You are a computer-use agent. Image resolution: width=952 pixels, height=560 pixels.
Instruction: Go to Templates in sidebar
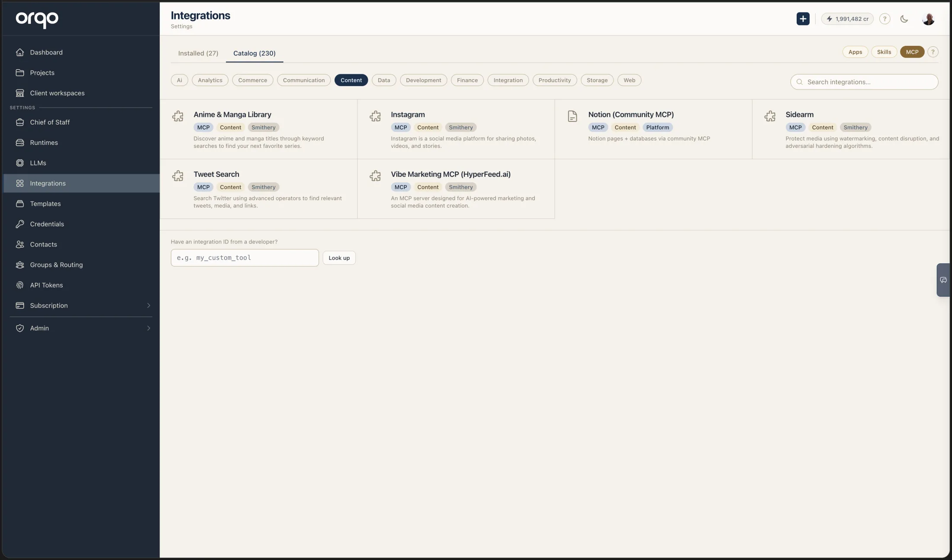pos(81,204)
